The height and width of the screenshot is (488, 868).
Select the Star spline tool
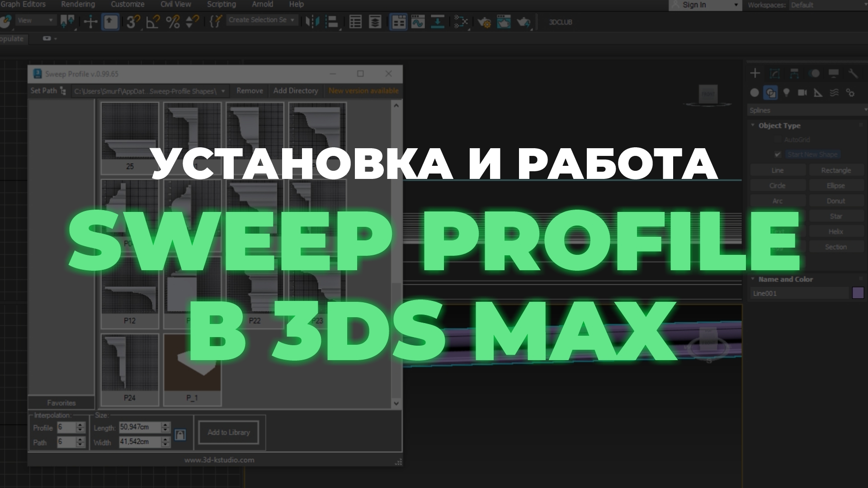pyautogui.click(x=836, y=216)
